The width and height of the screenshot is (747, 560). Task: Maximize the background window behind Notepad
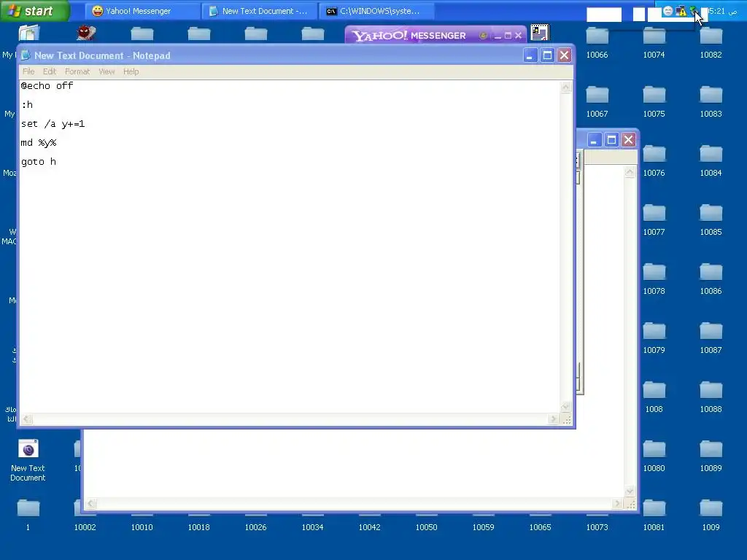pos(612,139)
